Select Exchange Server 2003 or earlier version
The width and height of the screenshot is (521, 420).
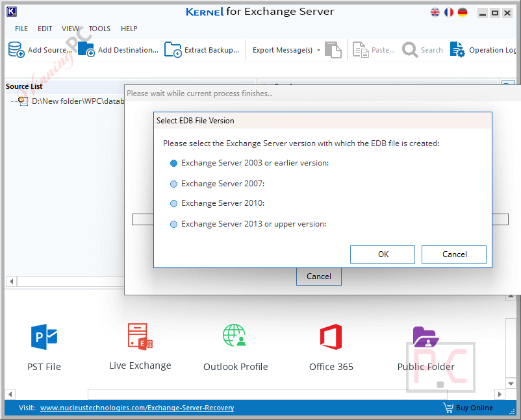click(173, 163)
